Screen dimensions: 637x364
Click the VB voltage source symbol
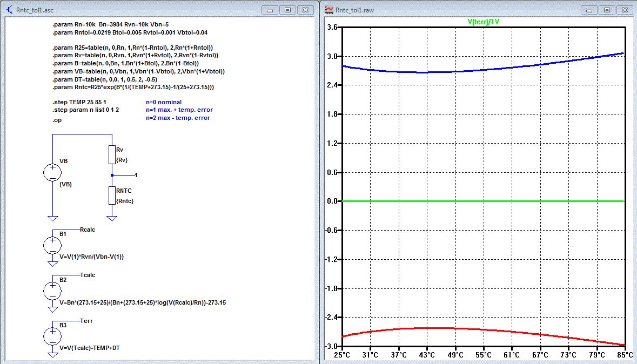coord(52,173)
